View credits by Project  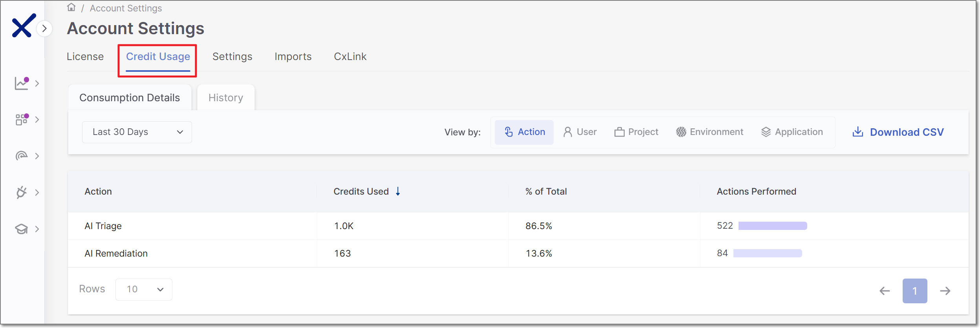tap(636, 132)
